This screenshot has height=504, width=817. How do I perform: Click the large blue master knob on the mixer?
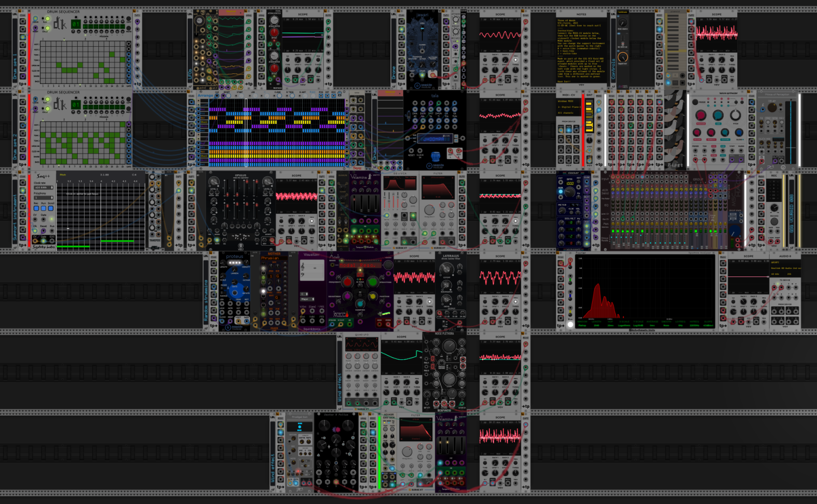735,231
